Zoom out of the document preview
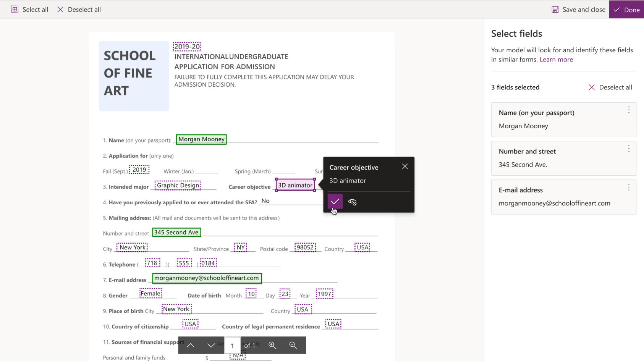 tap(293, 345)
